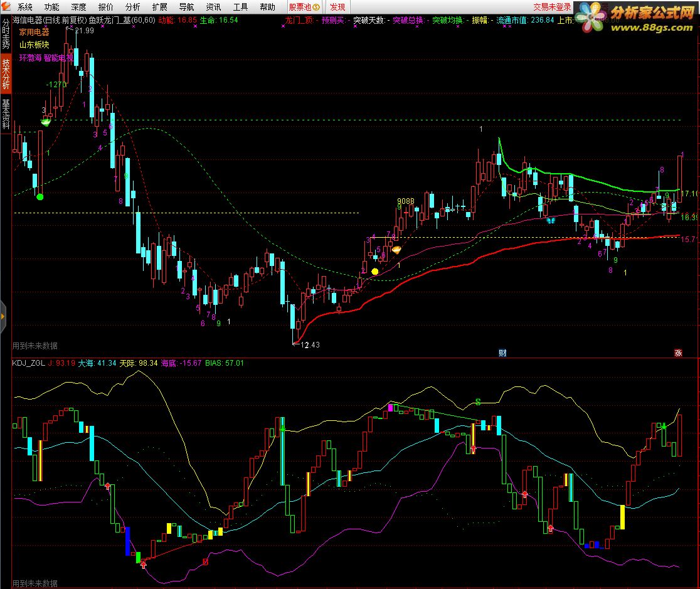Image resolution: width=700 pixels, height=589 pixels.
Task: Open the 功能 menu
Action: (52, 7)
